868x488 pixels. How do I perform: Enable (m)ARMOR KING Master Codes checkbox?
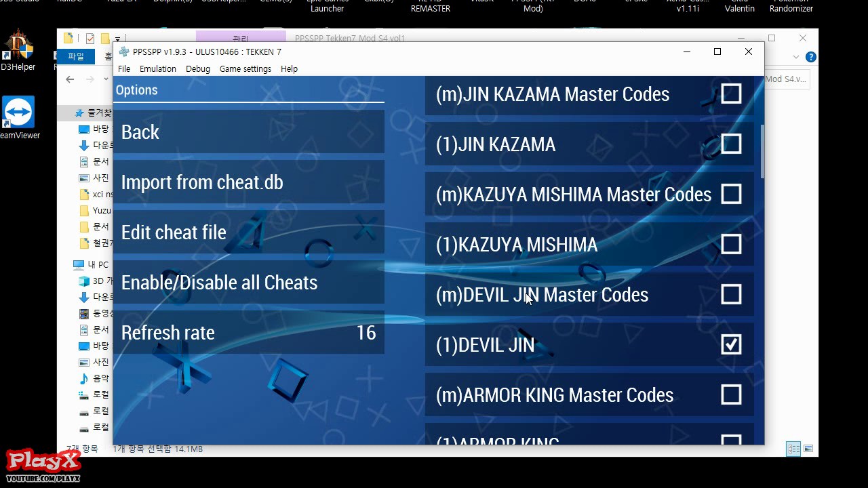[x=731, y=394]
